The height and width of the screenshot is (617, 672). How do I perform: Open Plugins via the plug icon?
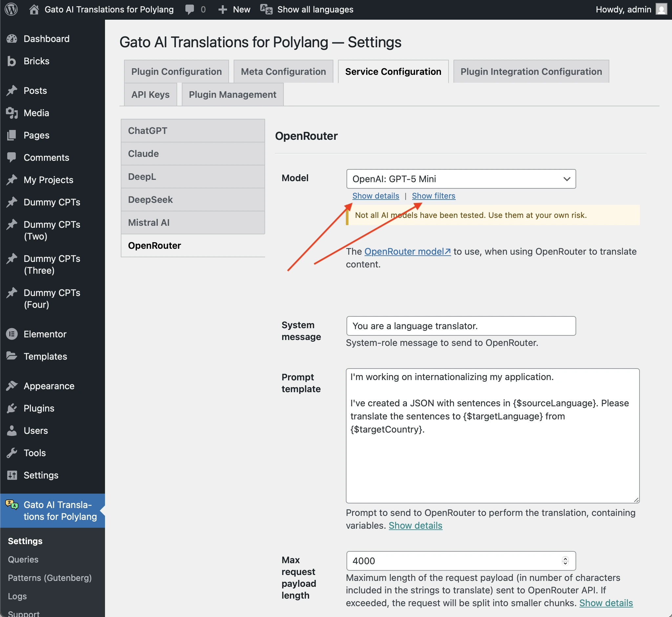click(x=12, y=408)
